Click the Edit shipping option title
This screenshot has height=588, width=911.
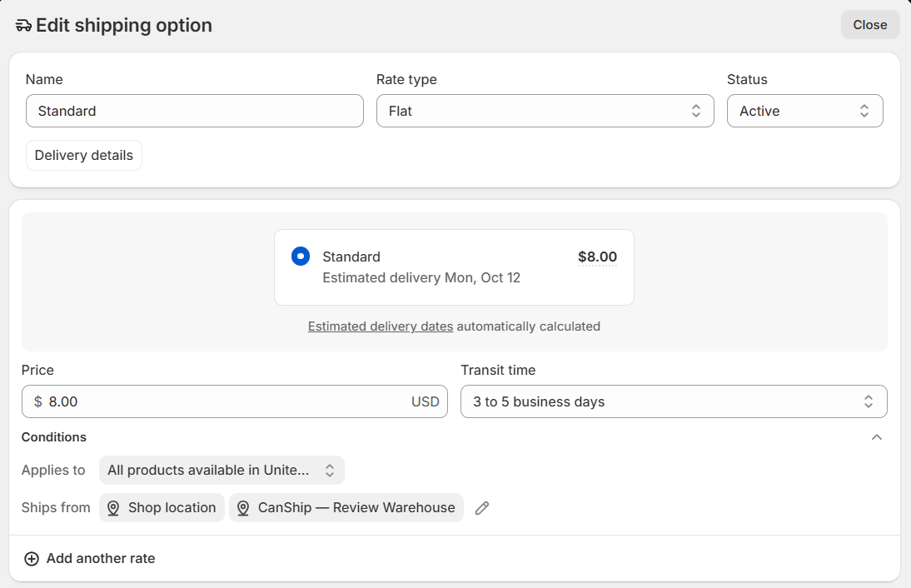pos(124,26)
